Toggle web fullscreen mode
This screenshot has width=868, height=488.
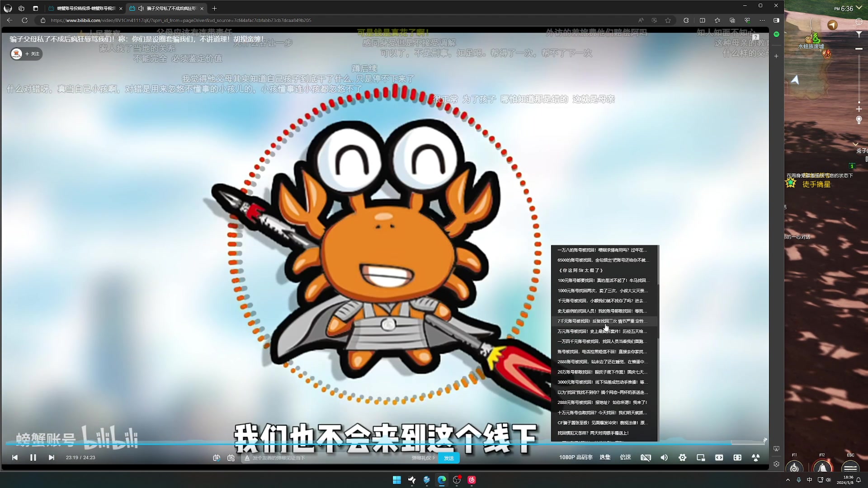click(737, 458)
